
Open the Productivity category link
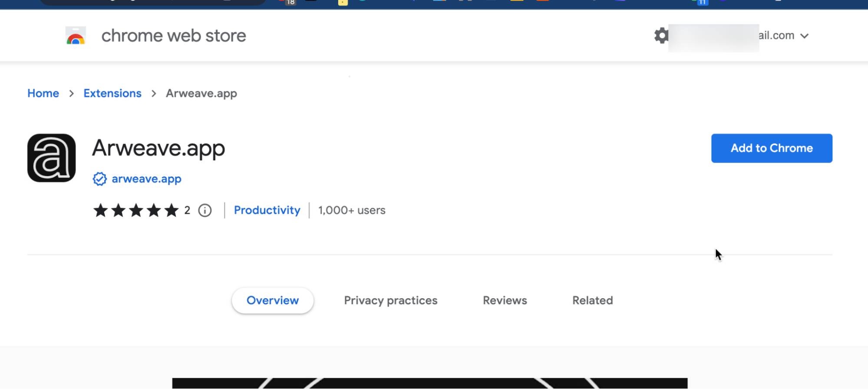click(x=267, y=210)
